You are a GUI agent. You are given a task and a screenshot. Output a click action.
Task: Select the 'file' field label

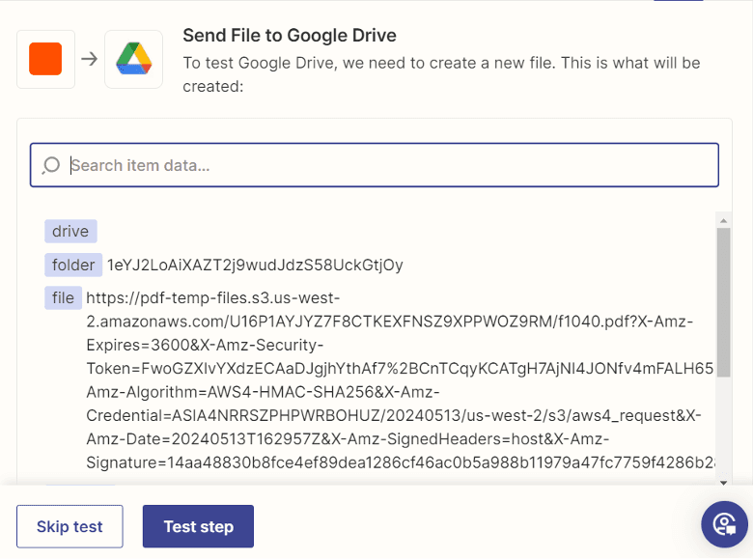[63, 297]
